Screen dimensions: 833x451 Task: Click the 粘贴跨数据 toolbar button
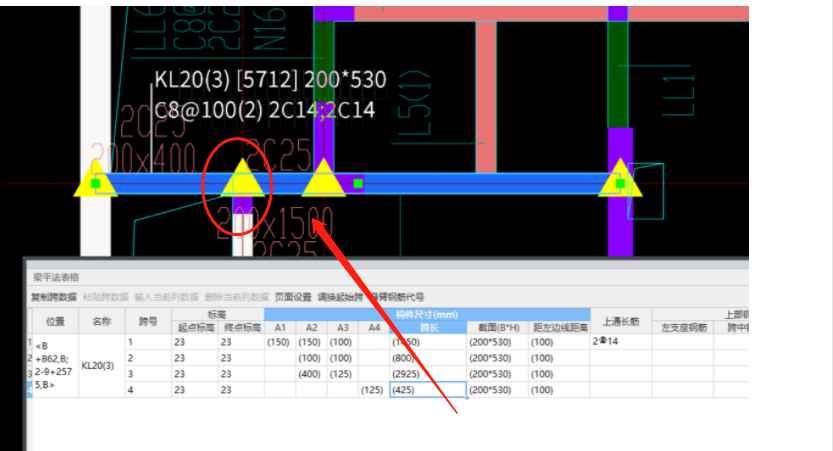105,297
